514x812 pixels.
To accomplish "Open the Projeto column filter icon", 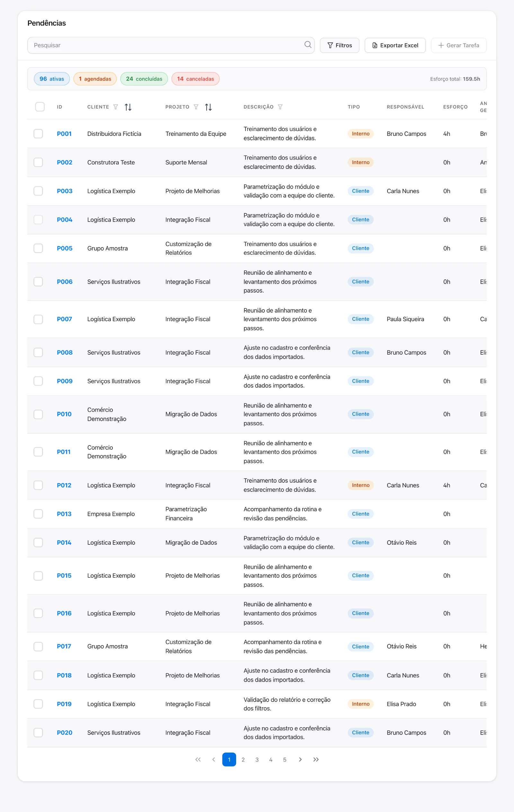I will click(196, 107).
